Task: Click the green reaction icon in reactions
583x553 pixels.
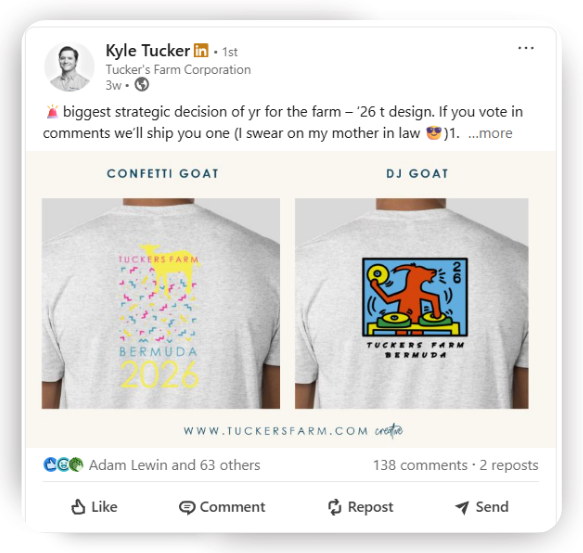Action: click(x=76, y=464)
